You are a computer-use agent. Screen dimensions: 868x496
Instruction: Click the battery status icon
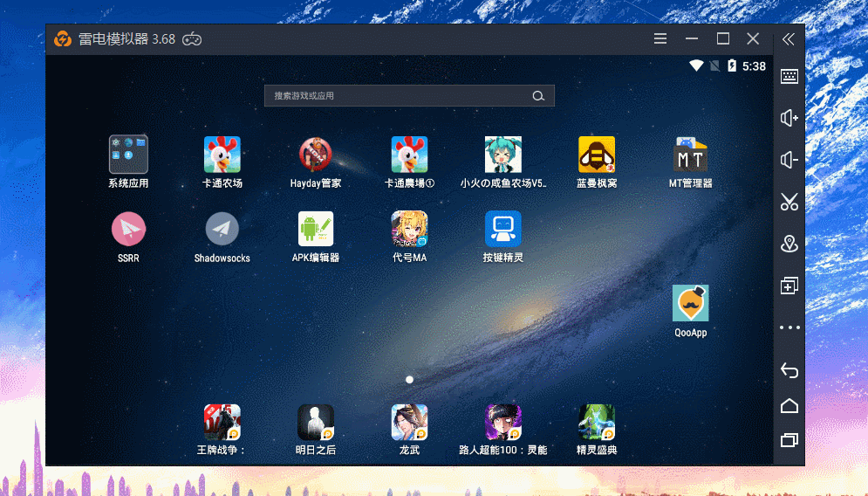[x=732, y=66]
